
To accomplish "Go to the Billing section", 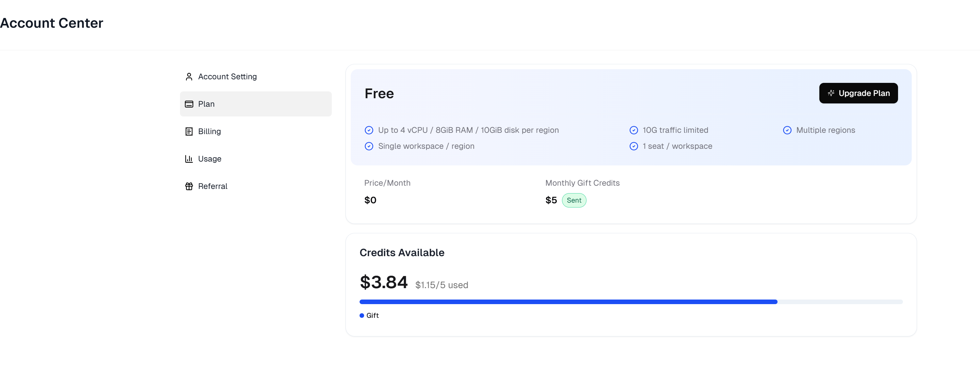I will click(256, 131).
